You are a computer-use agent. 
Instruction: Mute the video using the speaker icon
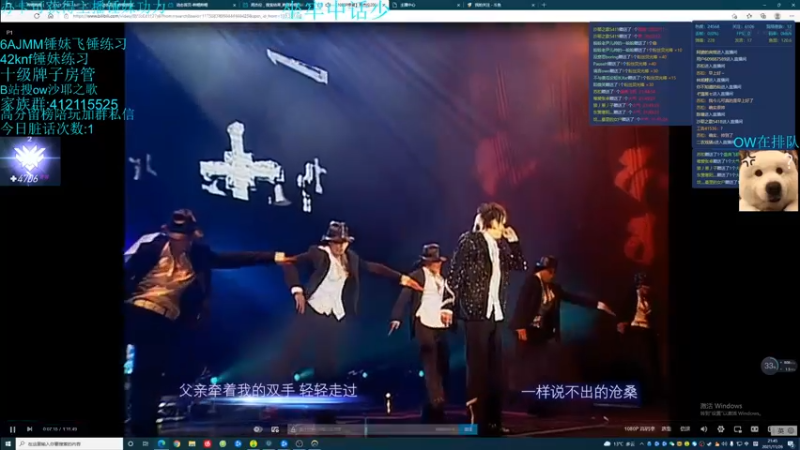704,429
